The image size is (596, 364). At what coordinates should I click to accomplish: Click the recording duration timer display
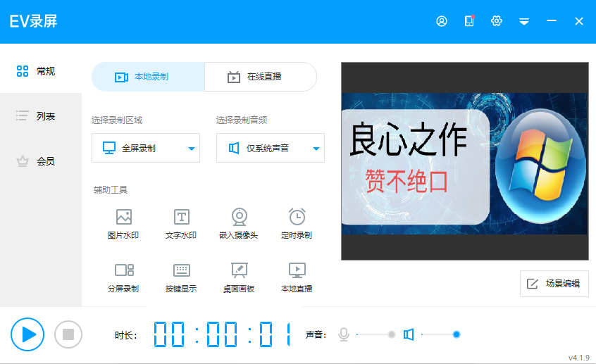223,334
